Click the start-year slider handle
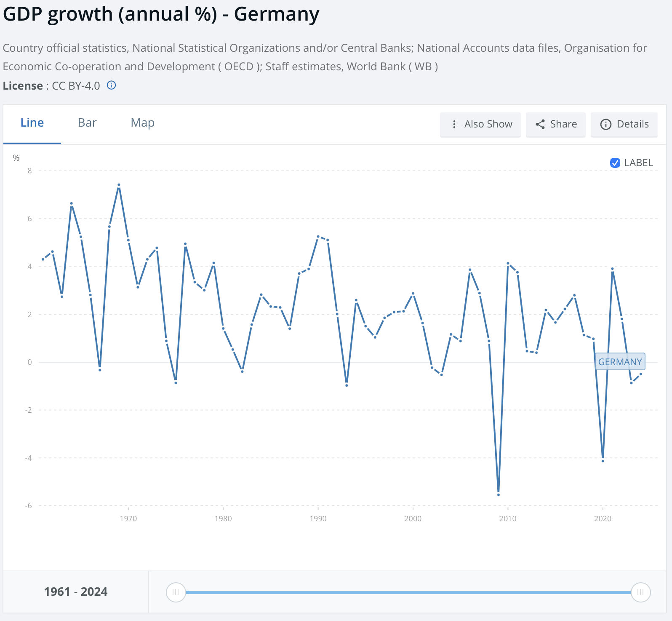Viewport: 672px width, 621px height. click(176, 592)
